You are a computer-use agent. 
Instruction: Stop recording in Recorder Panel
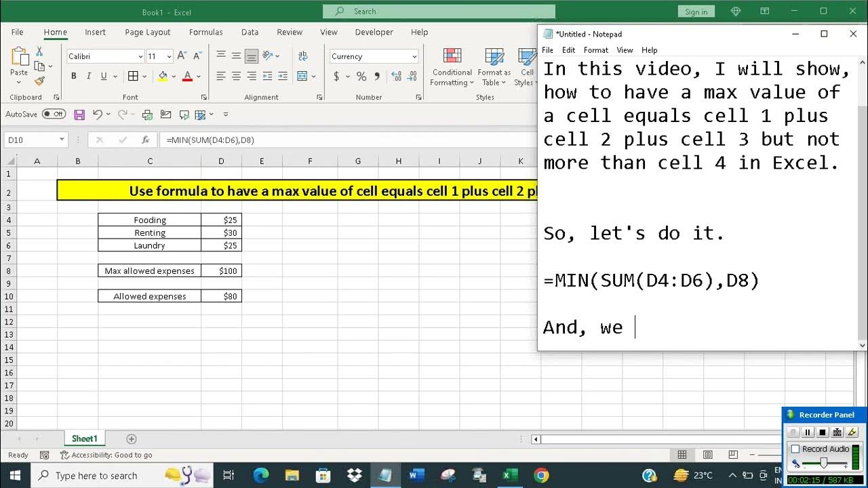822,432
